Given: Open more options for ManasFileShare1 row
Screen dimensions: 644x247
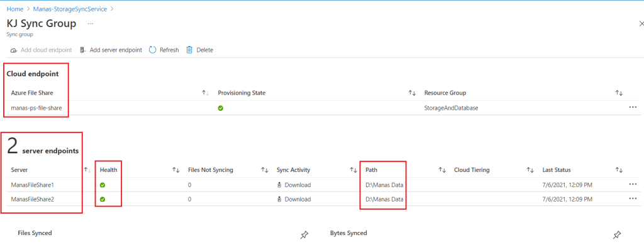Looking at the screenshot, I should point(633,185).
